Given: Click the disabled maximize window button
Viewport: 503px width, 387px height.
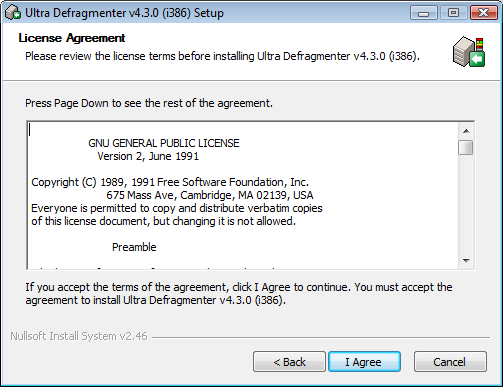Looking at the screenshot, I should point(453,13).
